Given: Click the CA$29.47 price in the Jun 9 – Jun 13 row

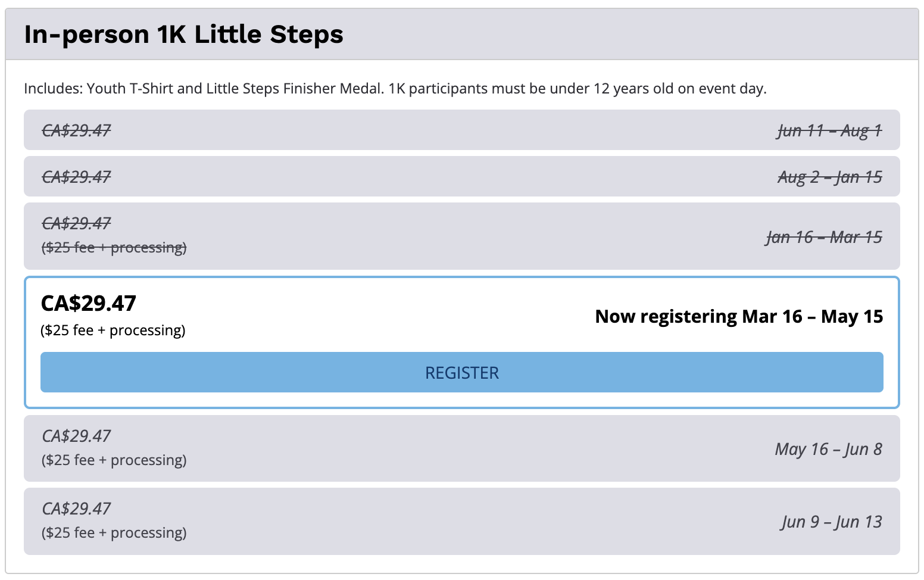Looking at the screenshot, I should point(76,509).
